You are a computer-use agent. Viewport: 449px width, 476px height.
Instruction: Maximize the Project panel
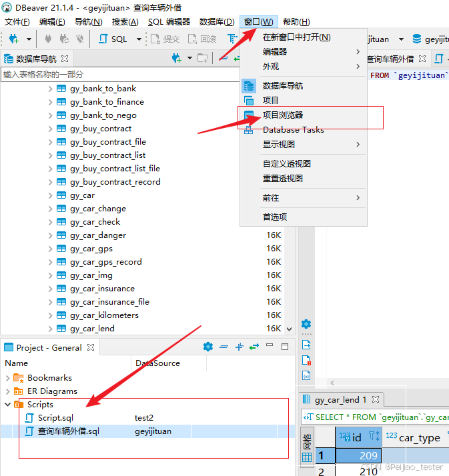tap(285, 347)
